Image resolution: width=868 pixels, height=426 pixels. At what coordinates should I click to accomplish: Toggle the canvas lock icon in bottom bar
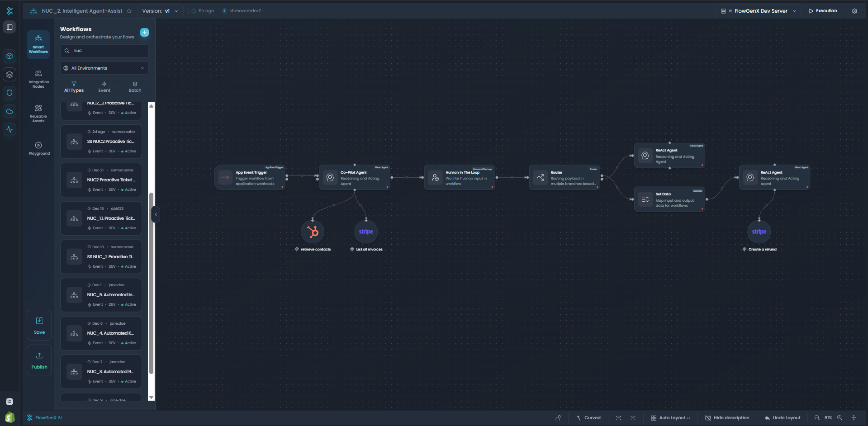(558, 418)
